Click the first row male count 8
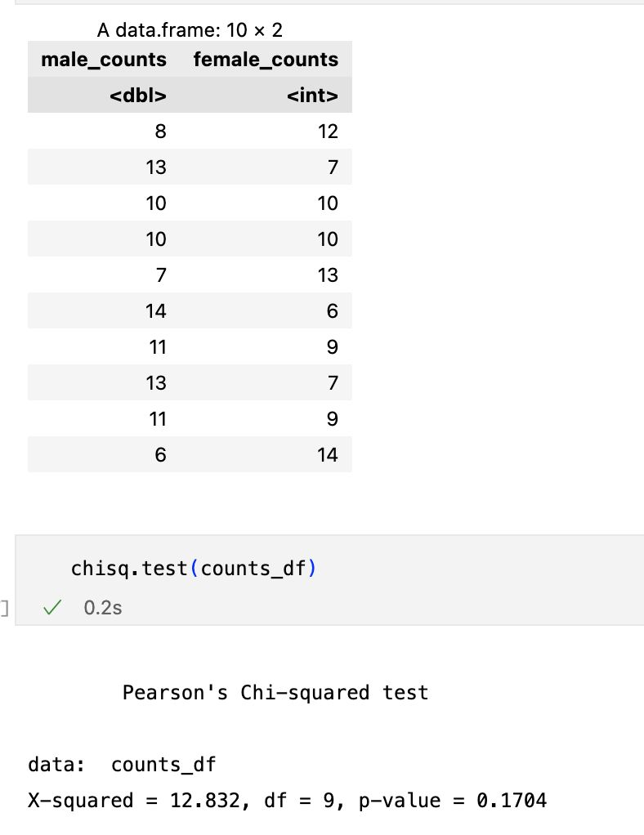The image size is (644, 835). click(x=160, y=131)
